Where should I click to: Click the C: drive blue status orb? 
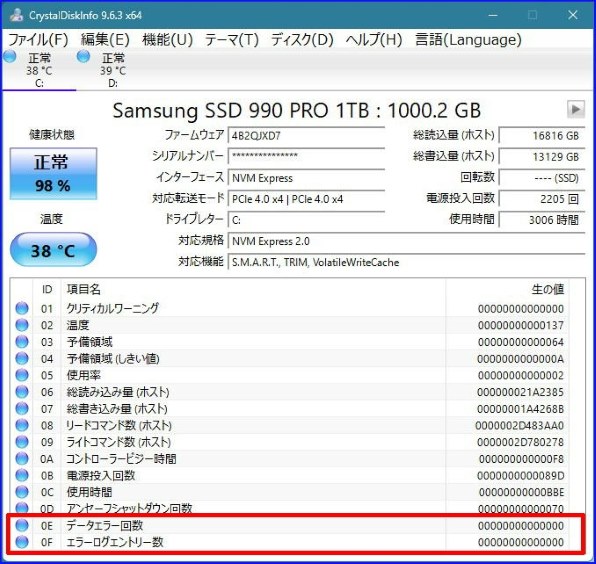coord(10,56)
